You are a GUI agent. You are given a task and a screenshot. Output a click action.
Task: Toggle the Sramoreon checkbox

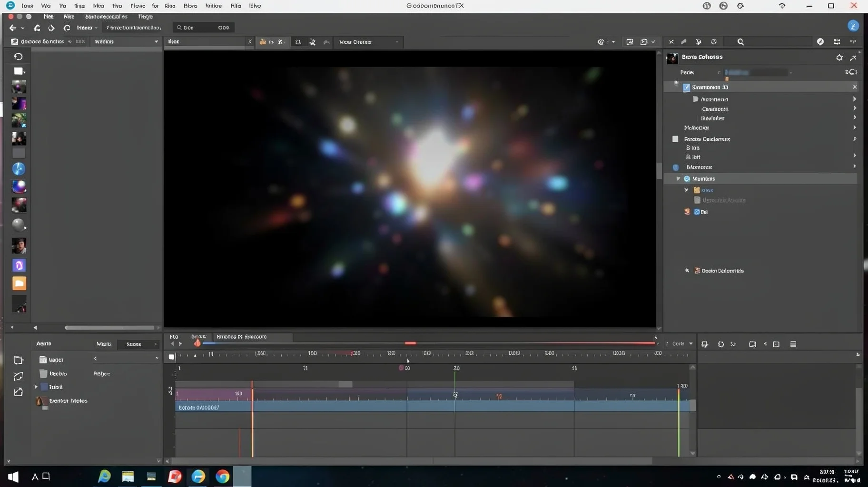pos(686,88)
